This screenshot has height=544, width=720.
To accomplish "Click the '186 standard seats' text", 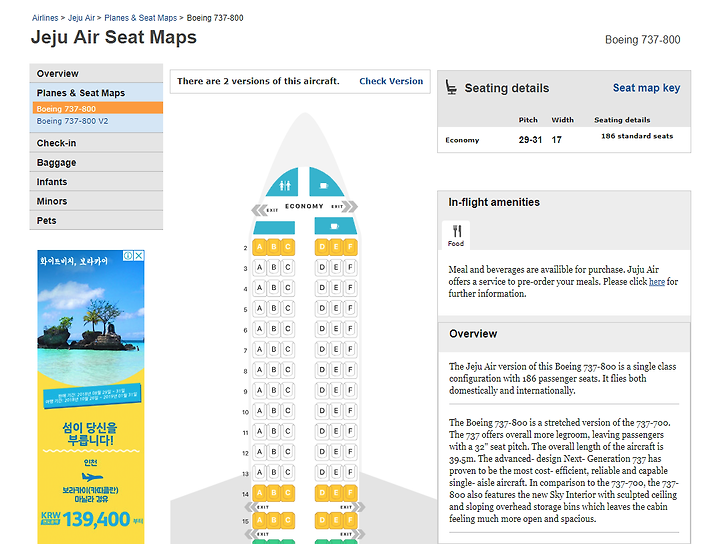I will tap(637, 136).
